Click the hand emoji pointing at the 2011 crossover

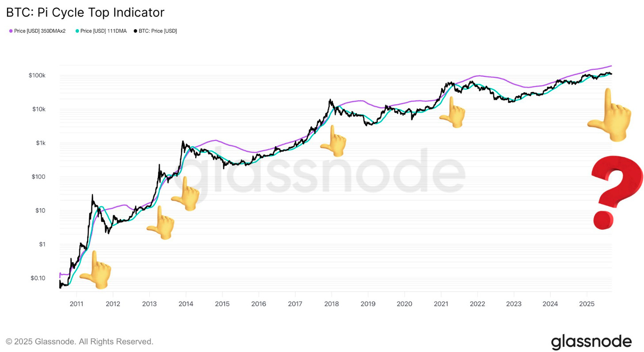point(95,268)
